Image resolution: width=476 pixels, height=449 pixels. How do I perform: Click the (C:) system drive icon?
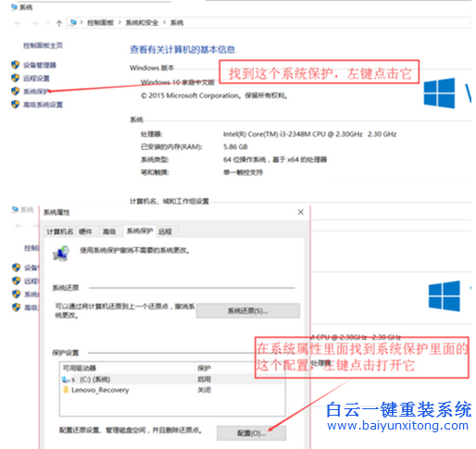[66, 379]
